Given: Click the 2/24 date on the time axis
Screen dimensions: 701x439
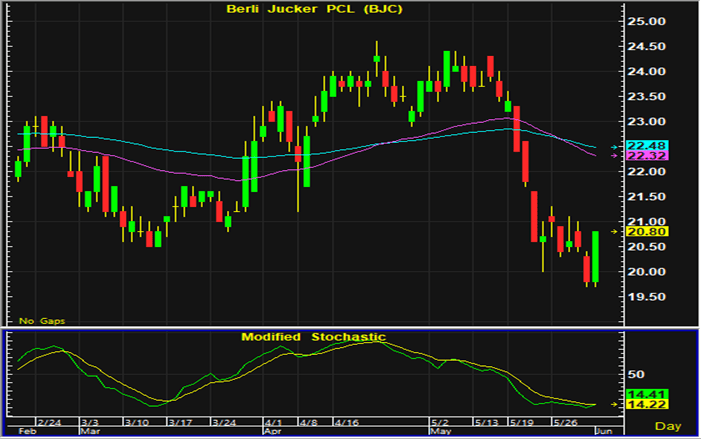Looking at the screenshot, I should click(50, 423).
